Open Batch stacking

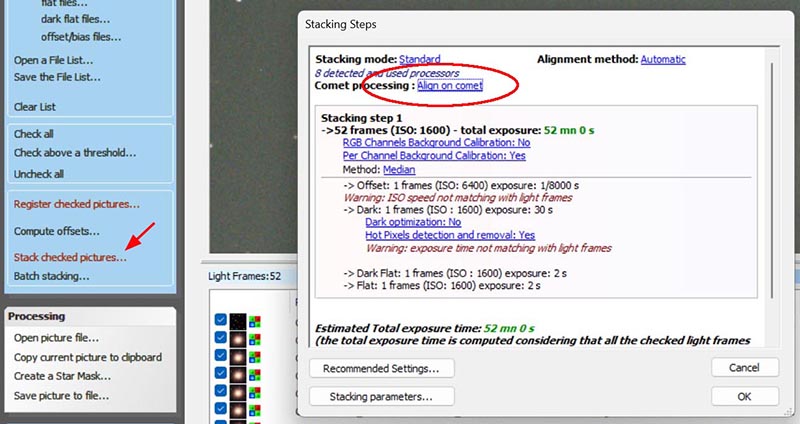[52, 276]
